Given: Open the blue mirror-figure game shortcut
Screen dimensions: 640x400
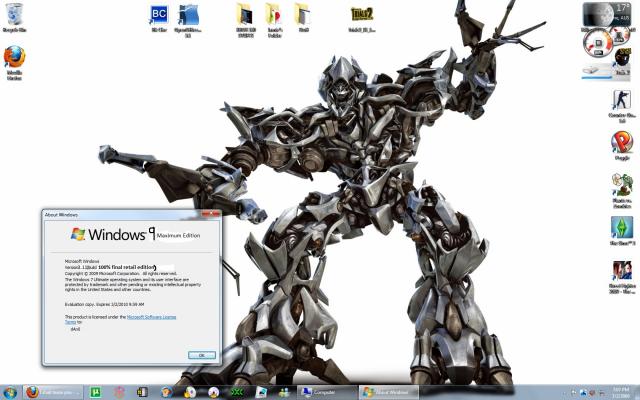Looking at the screenshot, I should point(188,20).
